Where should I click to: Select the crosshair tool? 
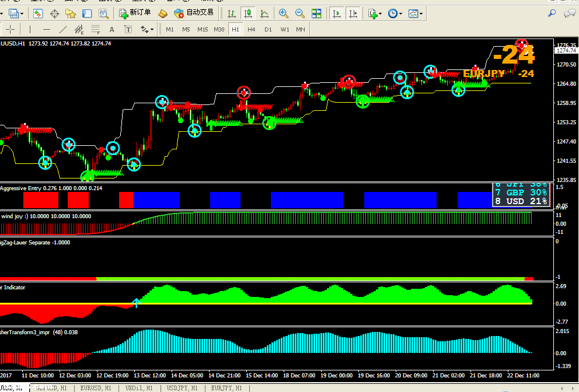pos(11,30)
